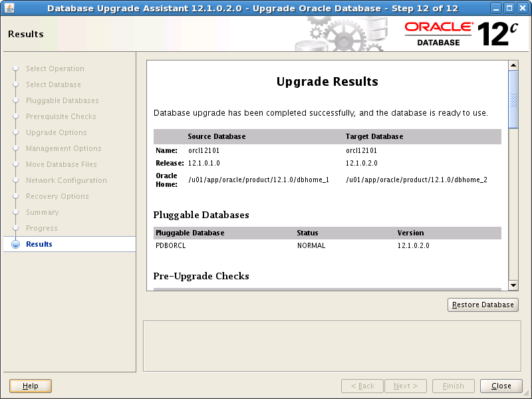The height and width of the screenshot is (399, 532).
Task: Click the Close button at the bottom
Action: [501, 386]
